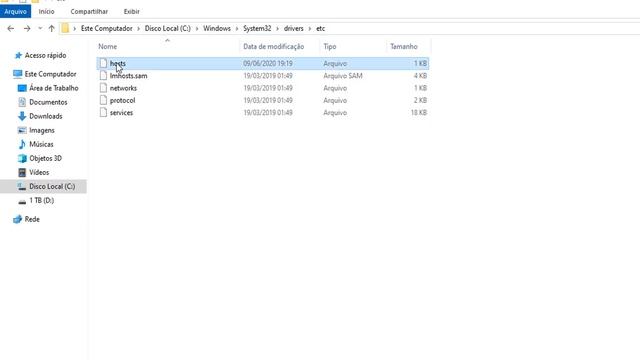
Task: Click the Área de Trabalho desktop icon
Action: (x=22, y=88)
